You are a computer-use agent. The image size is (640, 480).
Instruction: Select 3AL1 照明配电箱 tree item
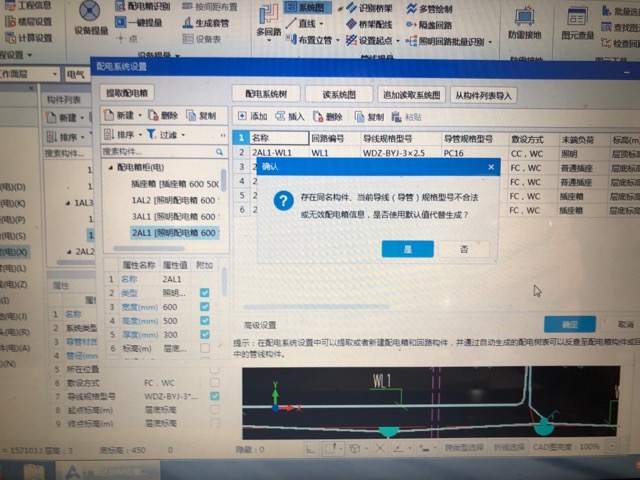click(x=175, y=216)
